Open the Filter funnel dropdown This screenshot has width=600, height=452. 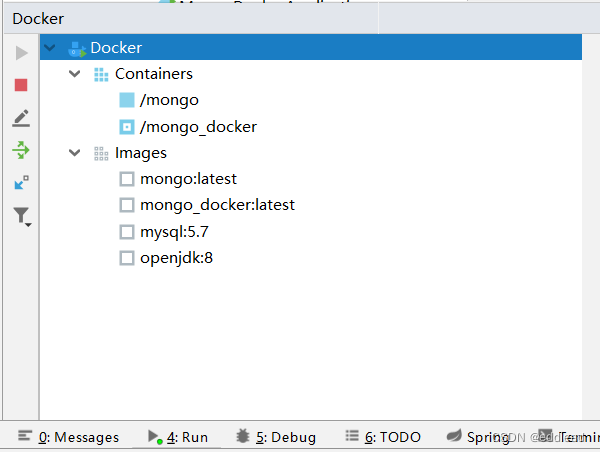click(22, 217)
